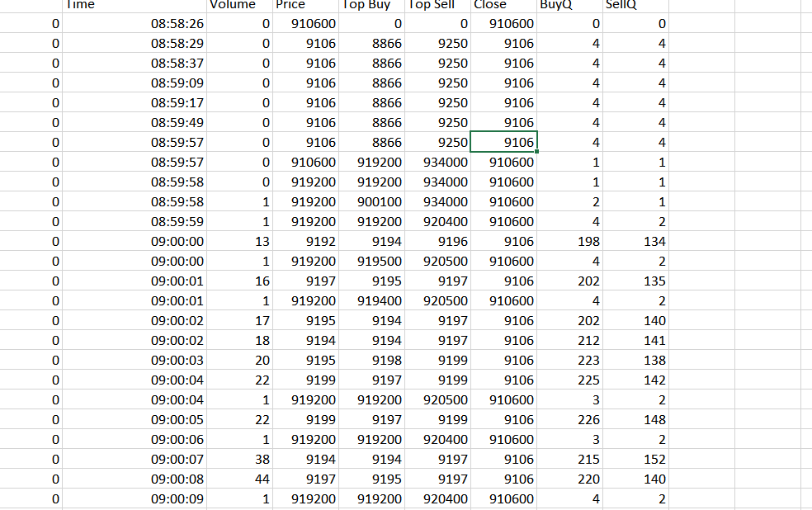This screenshot has height=510, width=812.
Task: Click the time cell showing 08:58:26
Action: coord(135,24)
